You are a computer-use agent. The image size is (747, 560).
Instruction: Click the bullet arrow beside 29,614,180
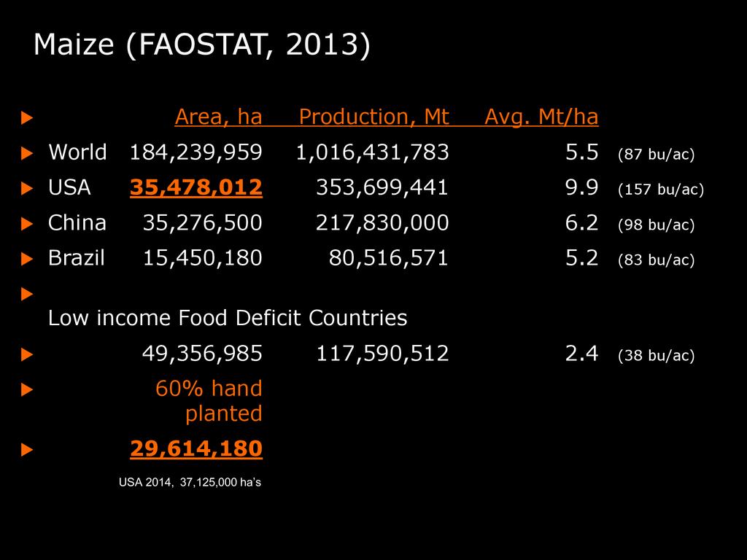(27, 451)
